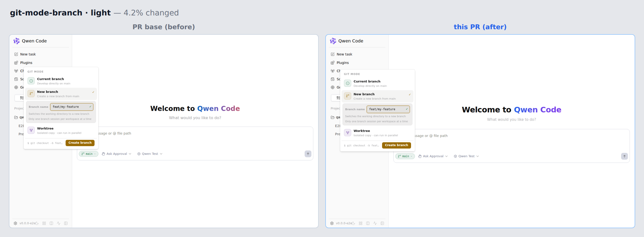This screenshot has height=237, width=644.
Task: Click the feat/my-feature branch name field, before panel
Action: [72, 107]
